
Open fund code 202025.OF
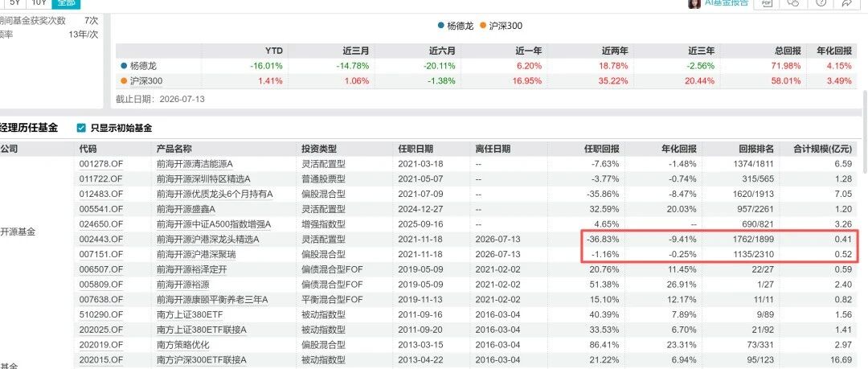pyautogui.click(x=100, y=329)
